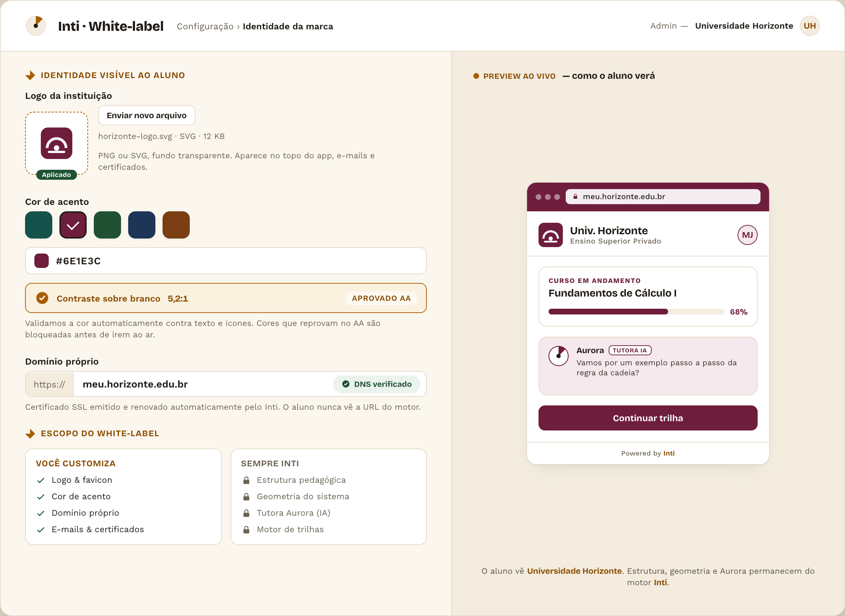
Task: Select the teal accent color swatch
Action: pyautogui.click(x=39, y=225)
